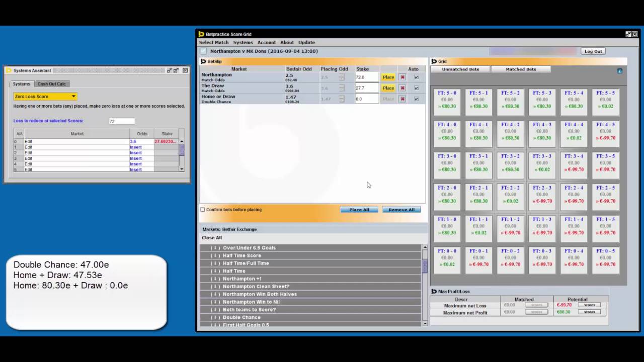Expand the Half Time/Full Time market
Screen dimensions: 644x362
pyautogui.click(x=310, y=263)
